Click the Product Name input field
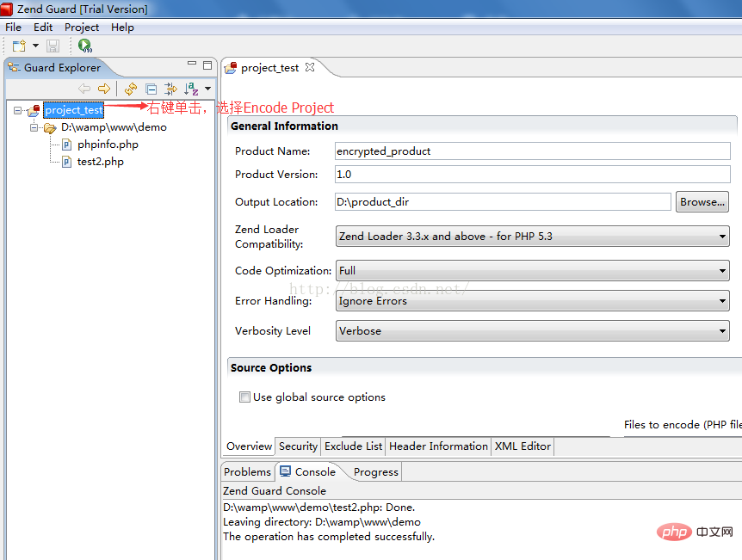This screenshot has height=560, width=742. (532, 151)
